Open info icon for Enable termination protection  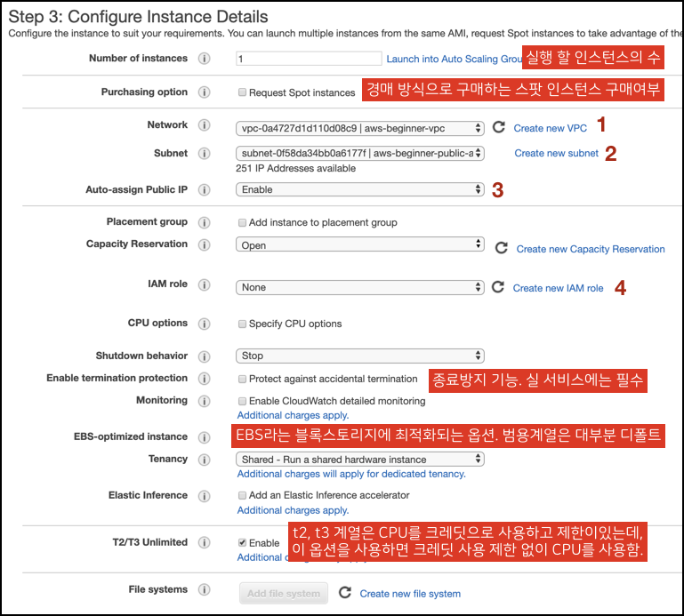pos(205,379)
